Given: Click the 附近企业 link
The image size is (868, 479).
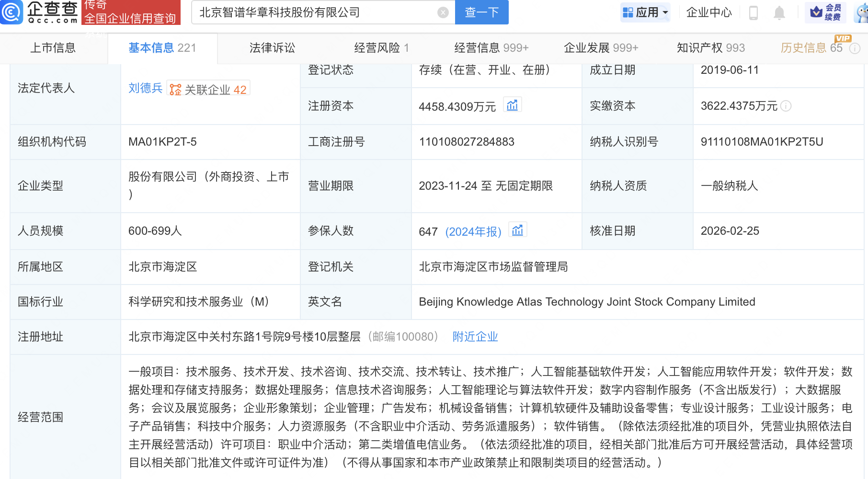Looking at the screenshot, I should (475, 337).
